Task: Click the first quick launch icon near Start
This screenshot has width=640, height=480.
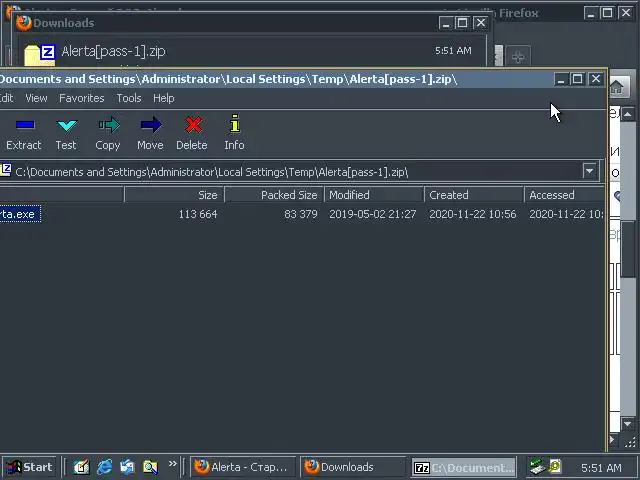Action: click(81, 467)
